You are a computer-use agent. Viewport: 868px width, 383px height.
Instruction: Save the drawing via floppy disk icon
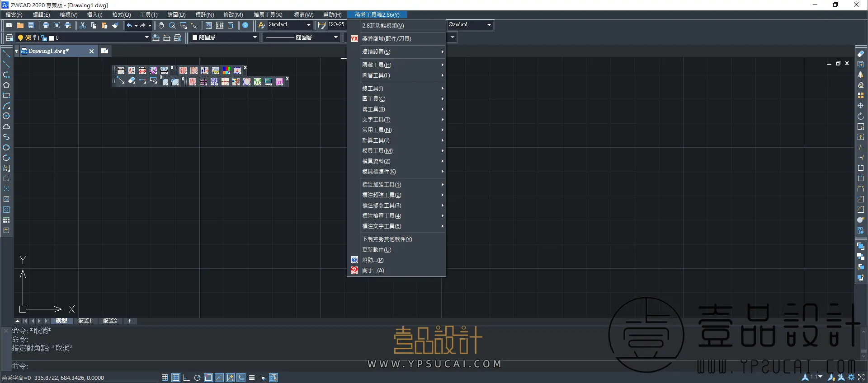(31, 26)
